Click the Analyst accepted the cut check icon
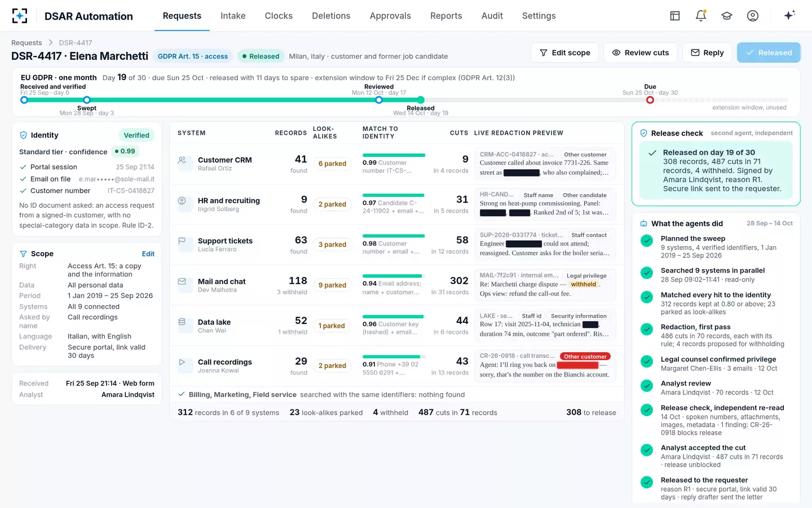The width and height of the screenshot is (812, 508). (x=647, y=450)
